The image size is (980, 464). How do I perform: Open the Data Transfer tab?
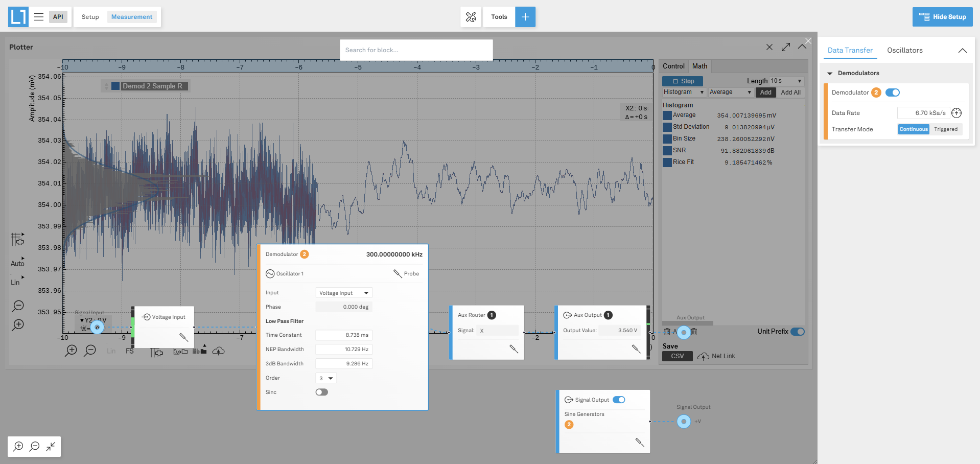pos(850,50)
